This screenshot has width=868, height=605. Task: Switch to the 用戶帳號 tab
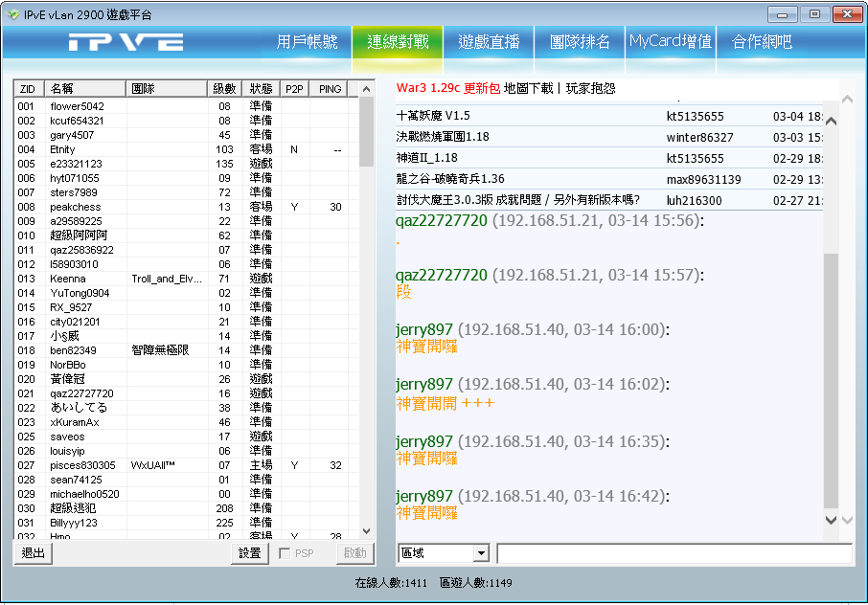(307, 42)
